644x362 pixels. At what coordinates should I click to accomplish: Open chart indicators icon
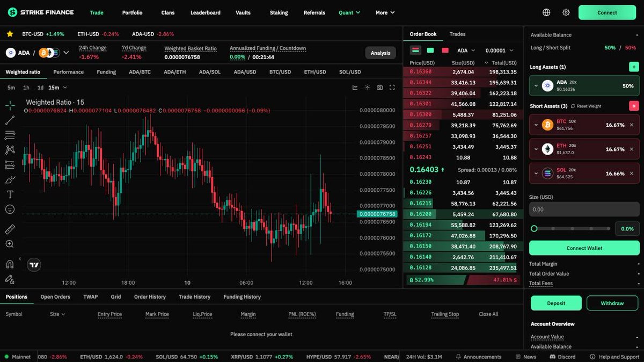coord(355,88)
